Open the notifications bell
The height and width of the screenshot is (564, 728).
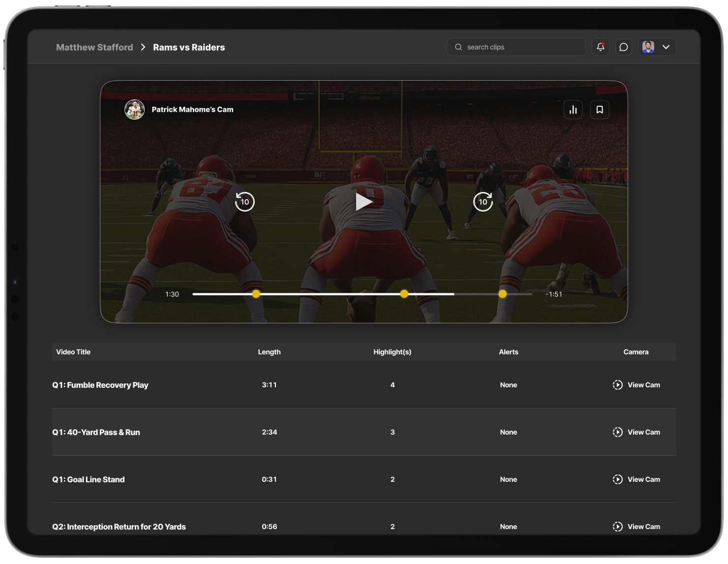click(600, 47)
